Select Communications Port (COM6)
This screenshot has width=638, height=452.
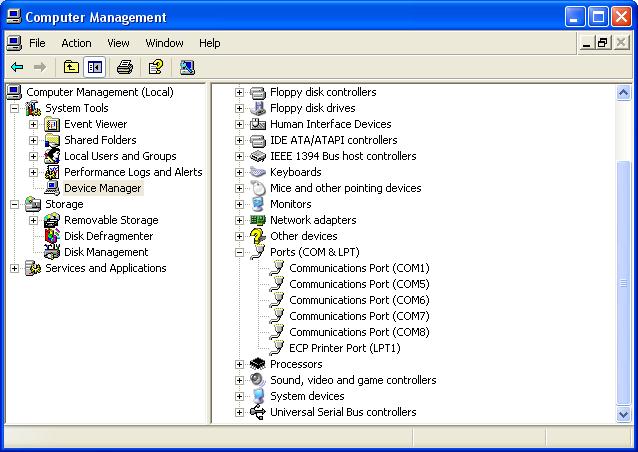[x=359, y=300]
